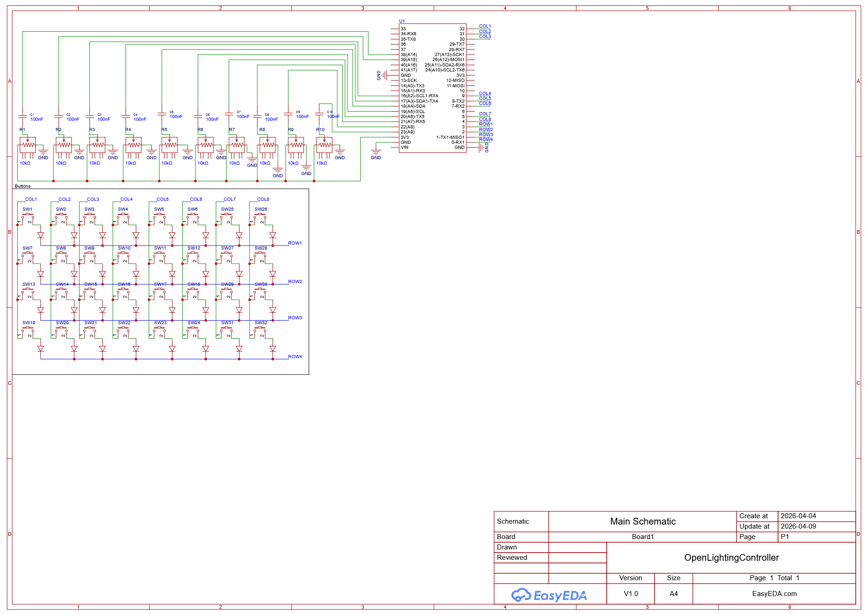Select the R1 potentiometer symbol

27,146
